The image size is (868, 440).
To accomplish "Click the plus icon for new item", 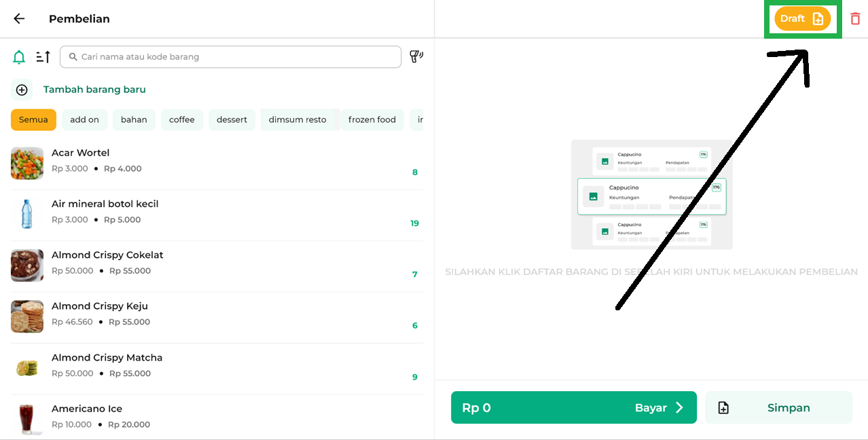I will click(22, 90).
